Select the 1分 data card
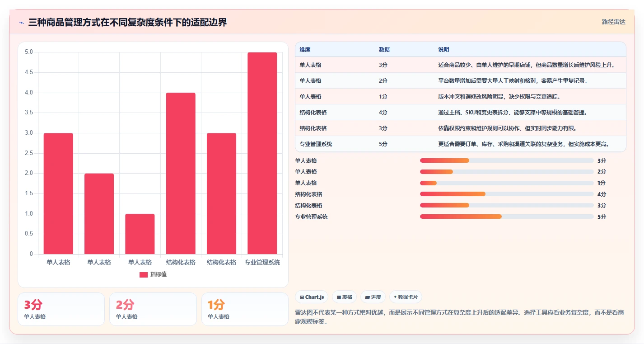644x344 pixels. tap(245, 309)
